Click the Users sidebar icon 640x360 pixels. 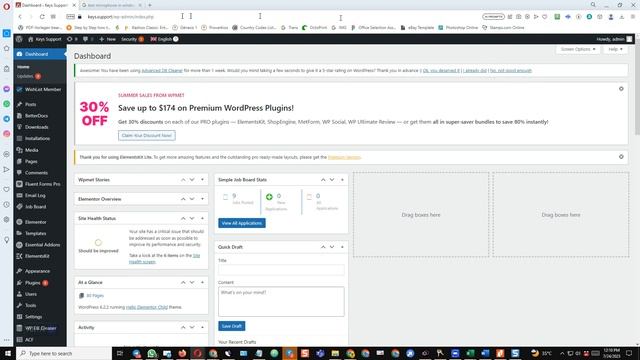[19, 294]
